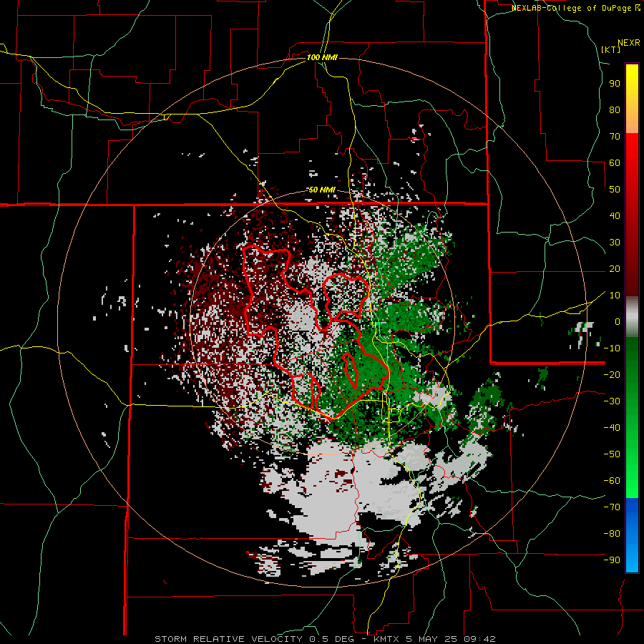644x644 pixels.
Task: Click the 30 knot label on colorbar
Action: (615, 243)
